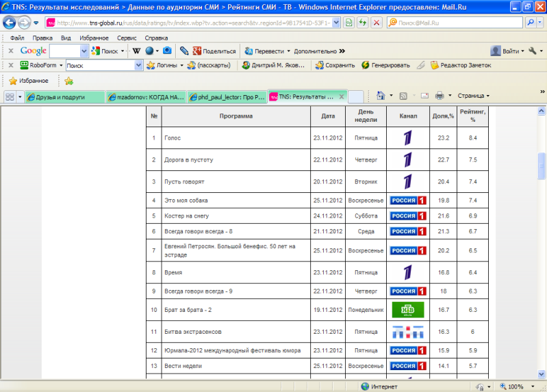
Task: Close the RoboForm toolbar with its X
Action: pyautogui.click(x=11, y=65)
